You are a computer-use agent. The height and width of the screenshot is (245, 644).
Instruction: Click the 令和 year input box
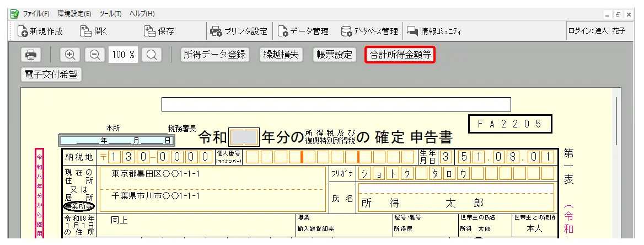243,136
